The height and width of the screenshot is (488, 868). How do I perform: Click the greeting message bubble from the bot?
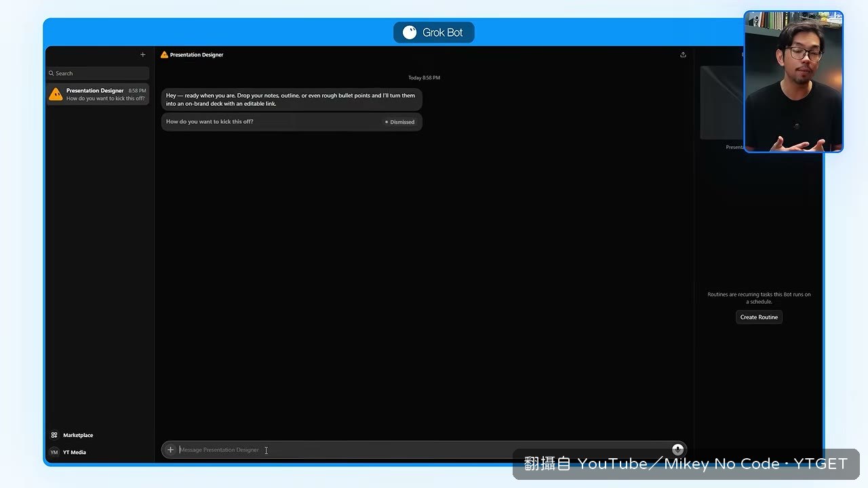pos(292,100)
